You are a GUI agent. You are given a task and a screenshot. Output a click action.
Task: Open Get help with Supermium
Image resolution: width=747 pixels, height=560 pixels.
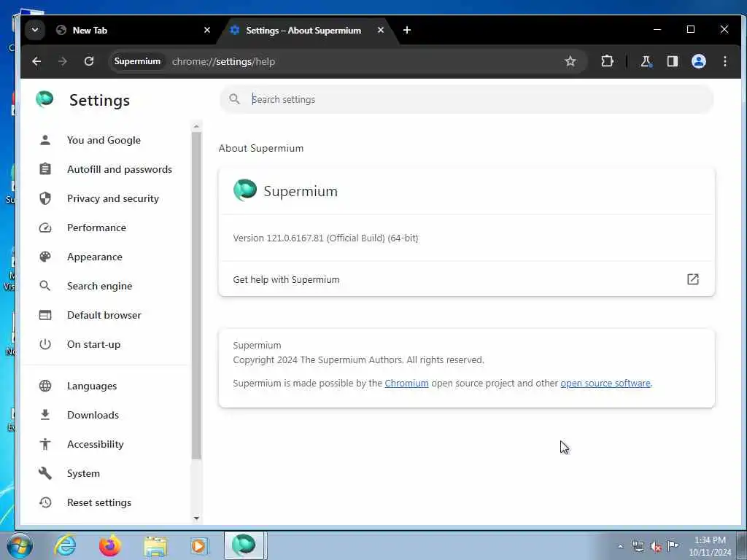466,279
